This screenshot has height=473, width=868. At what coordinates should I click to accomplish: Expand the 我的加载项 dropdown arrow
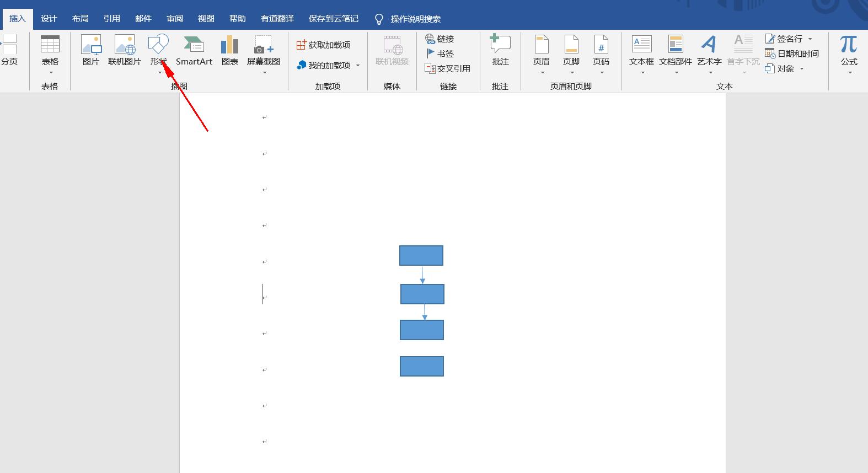pyautogui.click(x=358, y=66)
